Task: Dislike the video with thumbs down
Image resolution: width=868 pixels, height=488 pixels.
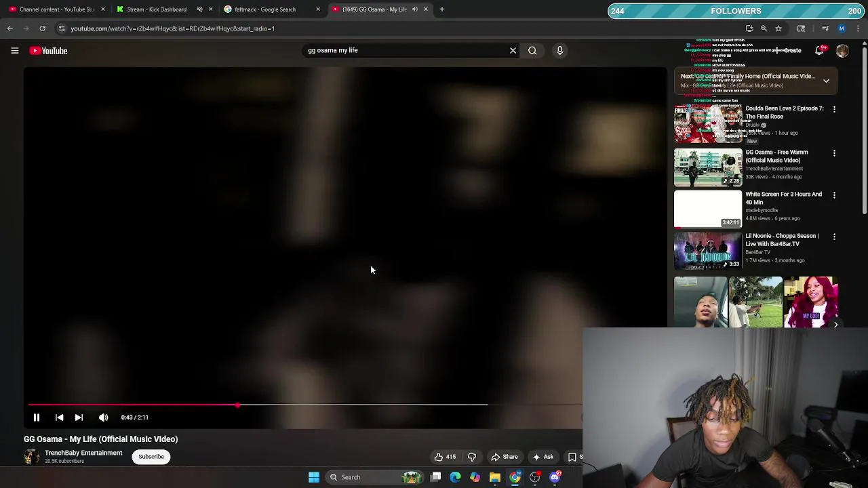Action: pos(472,457)
